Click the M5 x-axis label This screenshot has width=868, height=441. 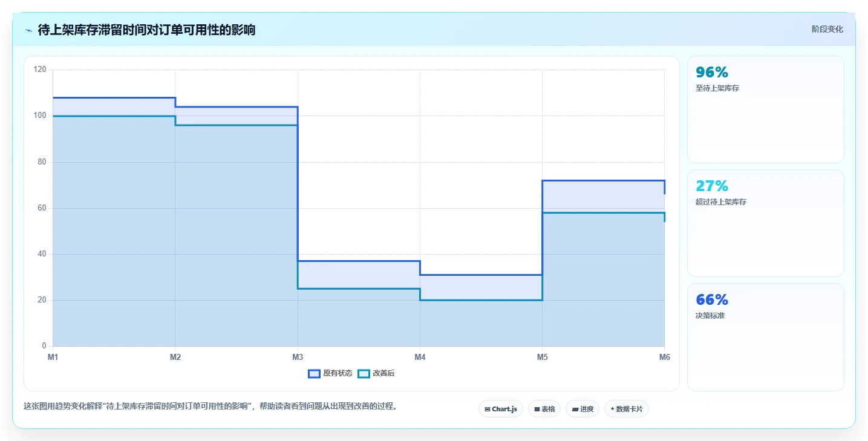542,358
